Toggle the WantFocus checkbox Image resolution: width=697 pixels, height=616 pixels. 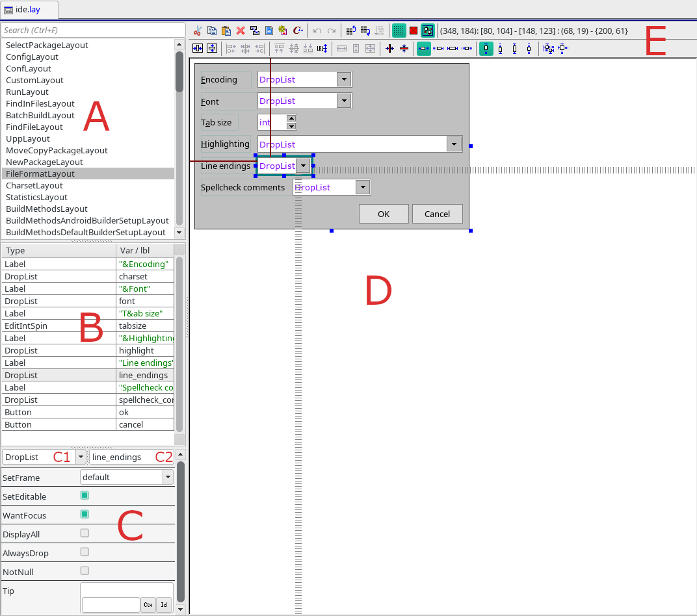pyautogui.click(x=85, y=515)
